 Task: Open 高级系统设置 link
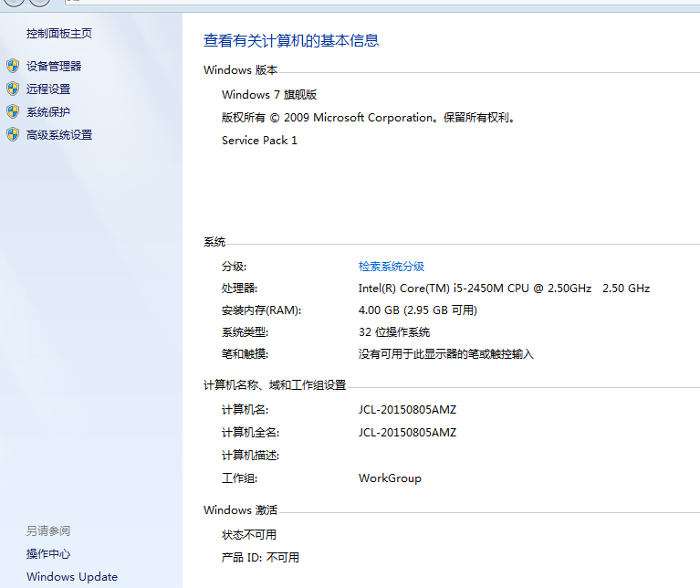click(x=59, y=134)
